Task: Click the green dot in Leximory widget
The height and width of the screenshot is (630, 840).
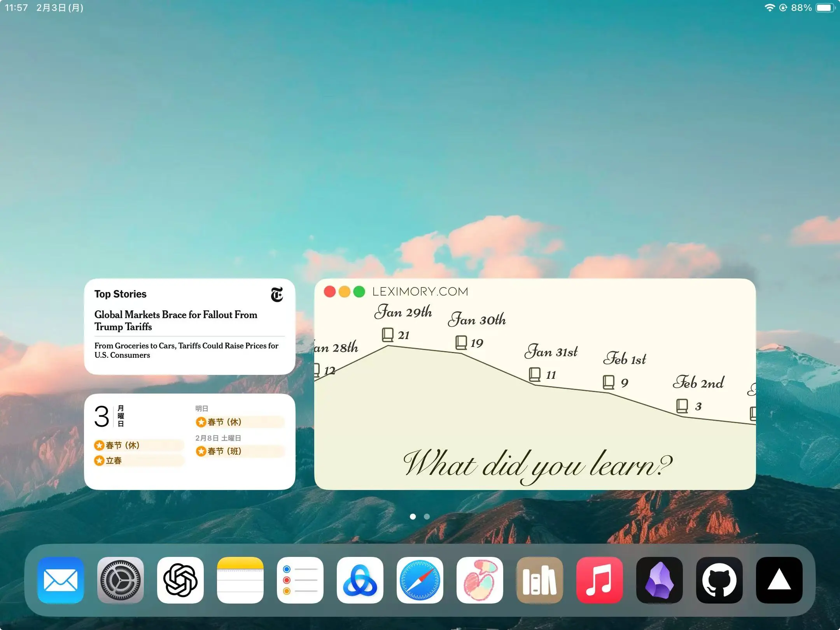Action: (359, 292)
